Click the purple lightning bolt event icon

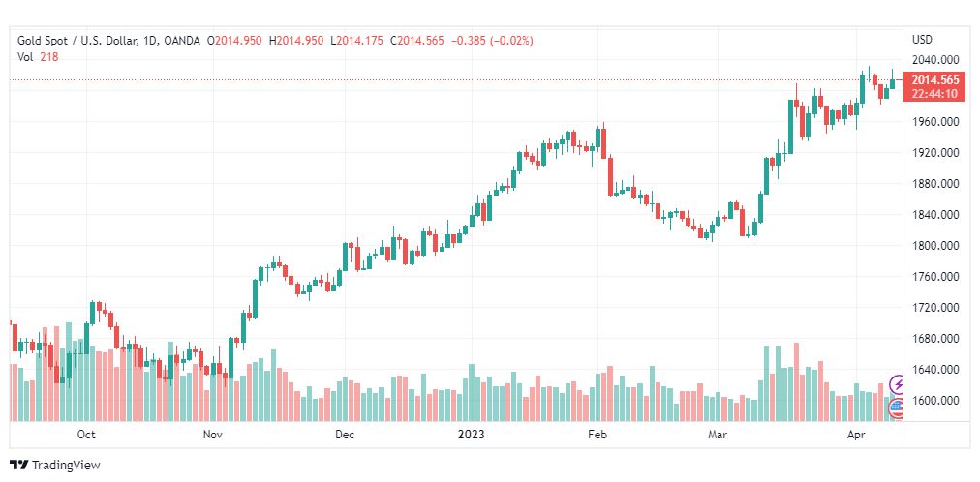897,384
